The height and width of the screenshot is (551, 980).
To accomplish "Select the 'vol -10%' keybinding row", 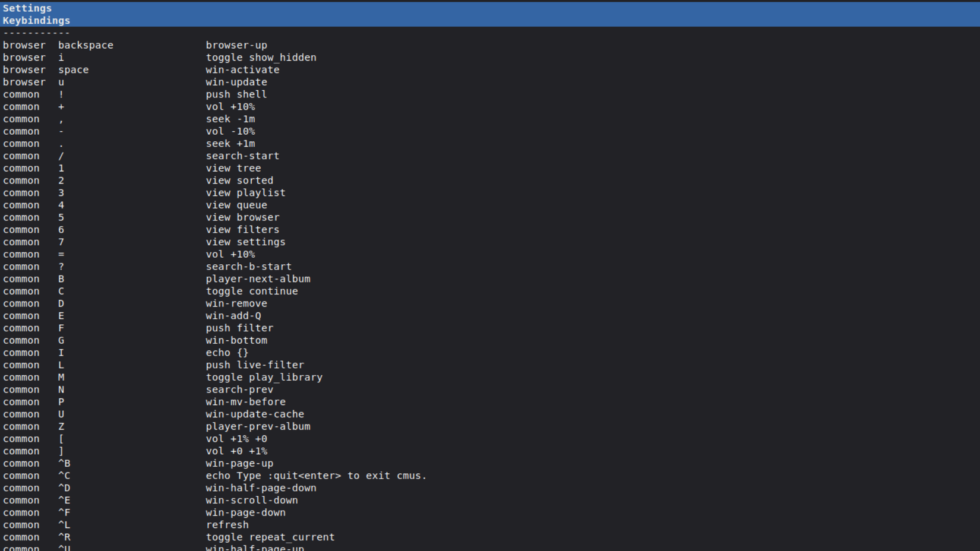I will (x=490, y=131).
